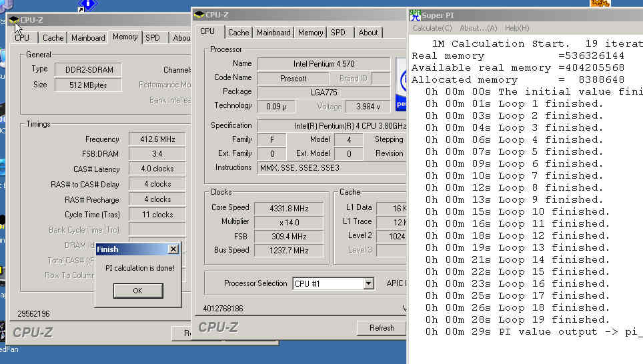Click the Frequency value 412.6 MHz

point(157,139)
